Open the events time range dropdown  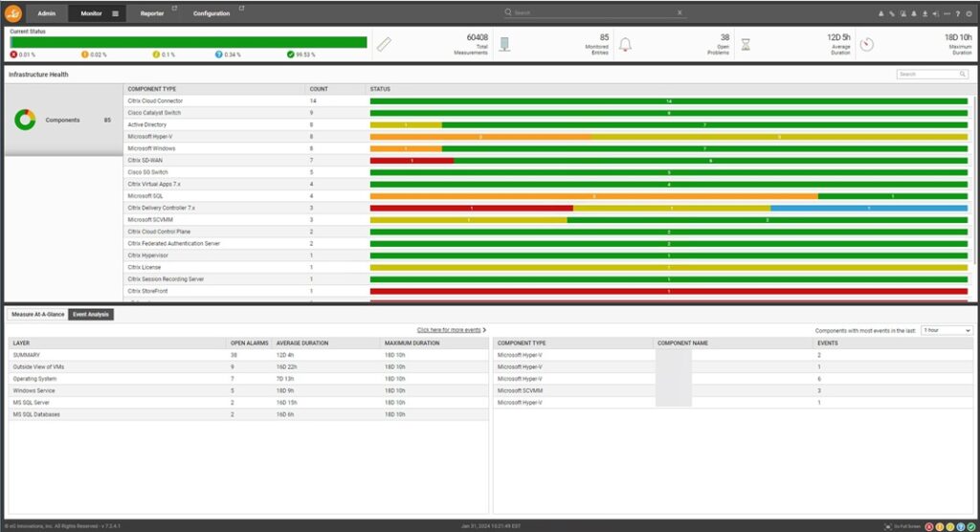[947, 330]
